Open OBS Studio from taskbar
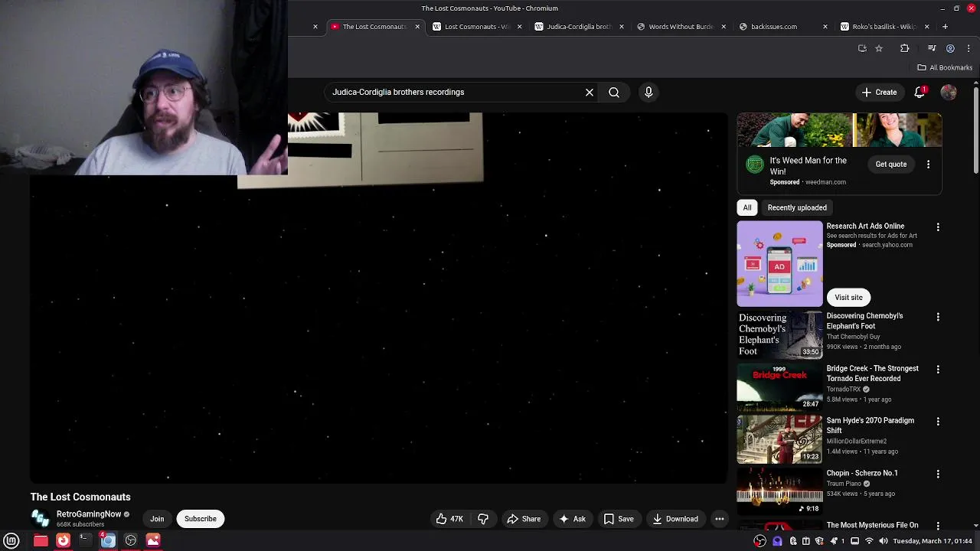Screen dimensions: 980x551 click(131, 540)
